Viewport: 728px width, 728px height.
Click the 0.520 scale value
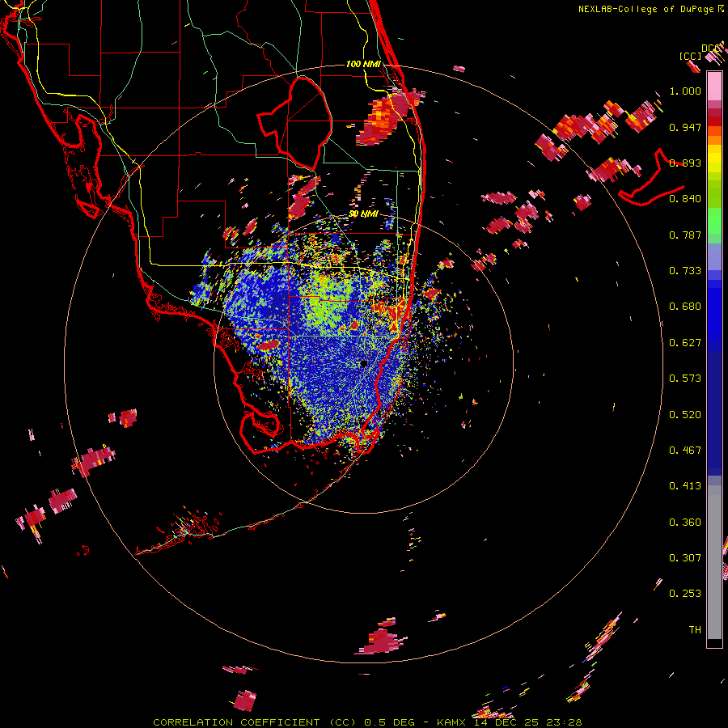[685, 415]
